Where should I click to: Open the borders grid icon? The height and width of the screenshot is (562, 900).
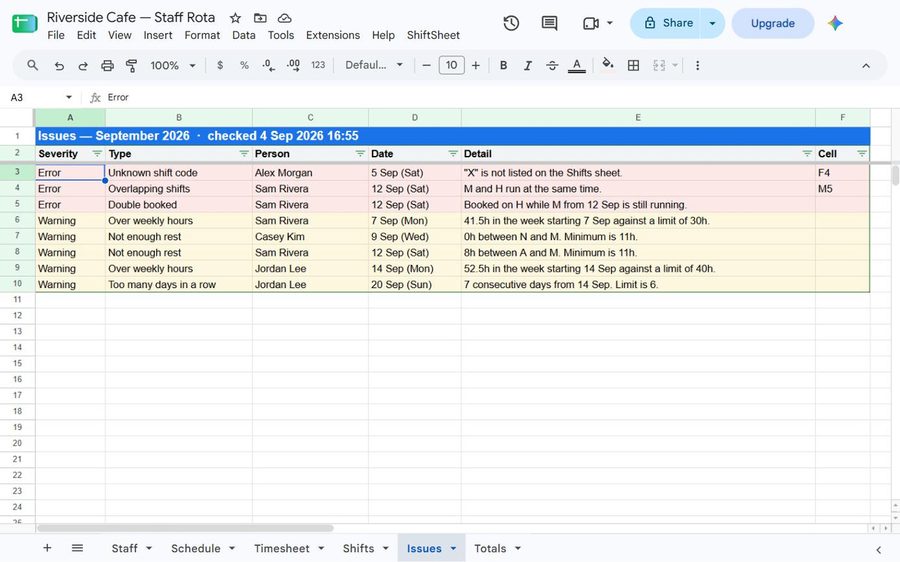point(633,65)
